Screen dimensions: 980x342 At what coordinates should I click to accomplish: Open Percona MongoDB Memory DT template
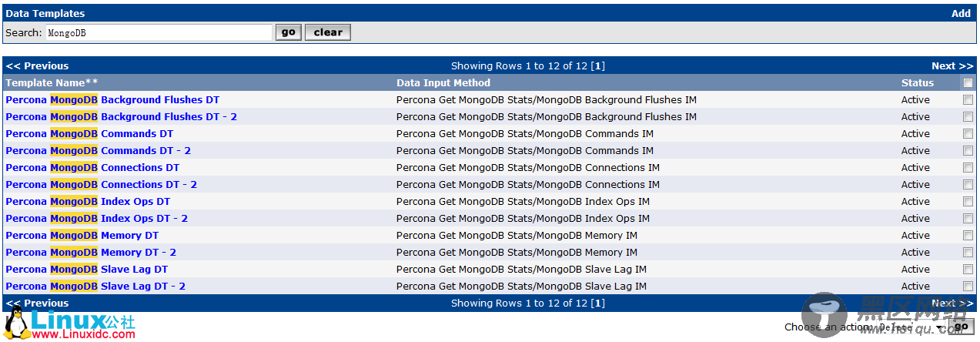(82, 236)
